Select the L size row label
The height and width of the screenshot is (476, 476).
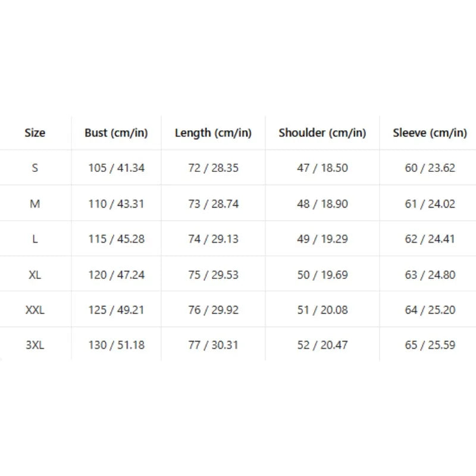click(x=35, y=239)
